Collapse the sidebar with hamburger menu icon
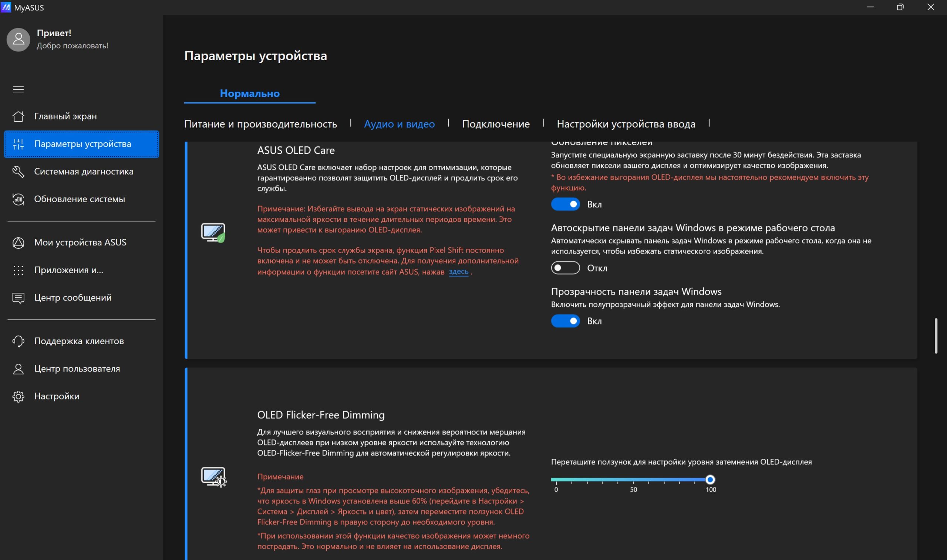 18,89
